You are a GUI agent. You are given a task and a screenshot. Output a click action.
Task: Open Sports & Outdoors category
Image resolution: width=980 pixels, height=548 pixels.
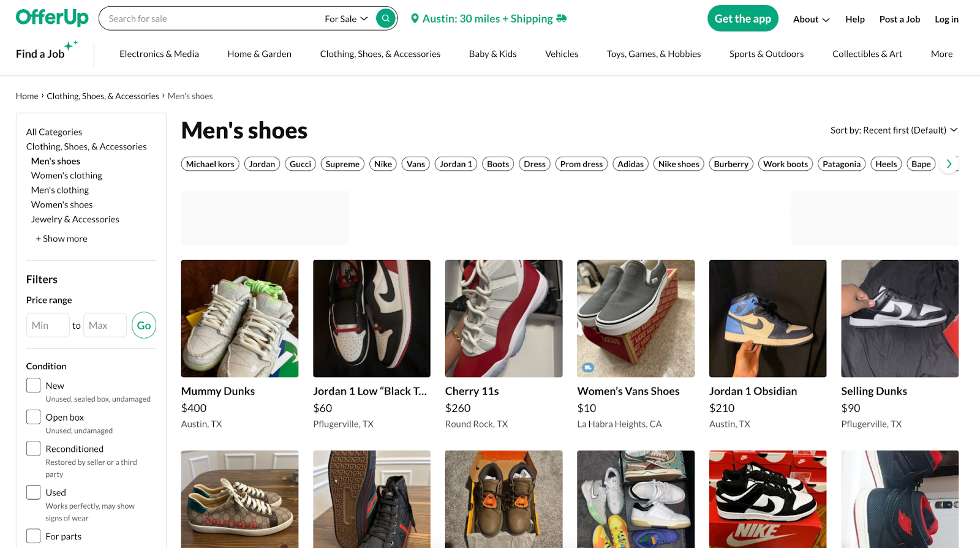coord(766,54)
